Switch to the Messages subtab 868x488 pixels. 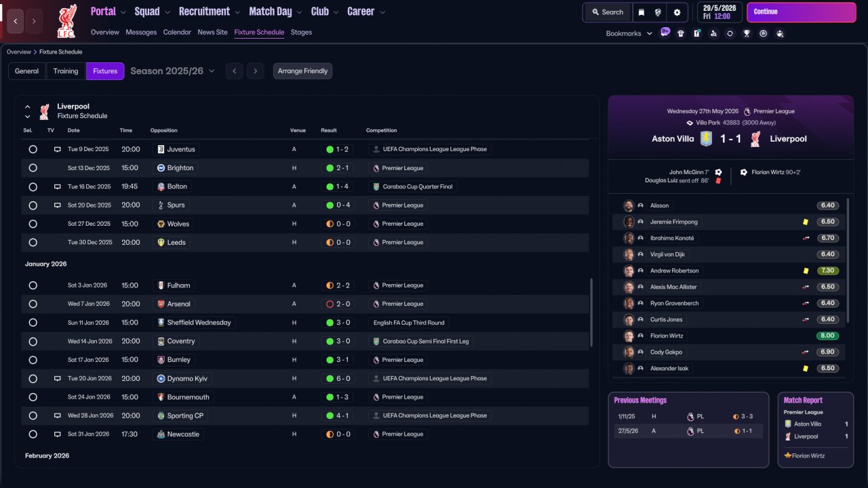pos(141,32)
